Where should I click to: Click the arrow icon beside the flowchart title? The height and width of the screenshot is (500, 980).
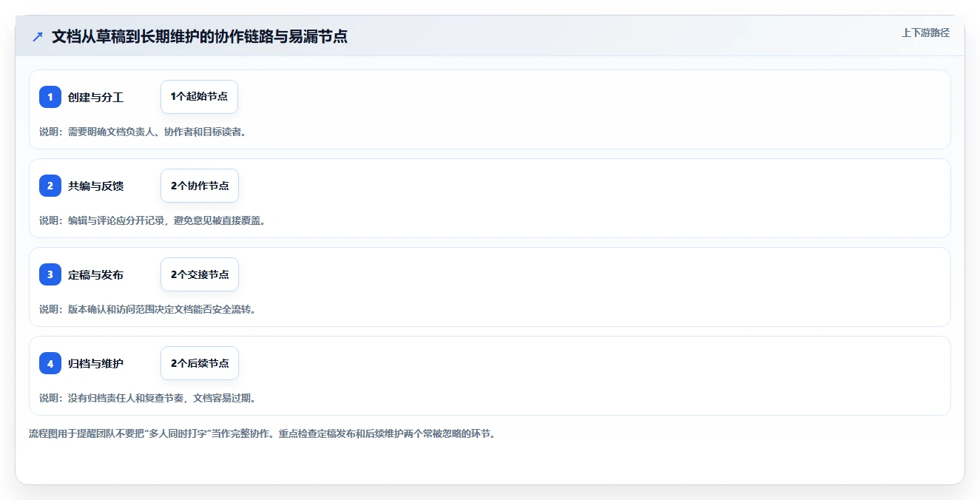click(38, 36)
